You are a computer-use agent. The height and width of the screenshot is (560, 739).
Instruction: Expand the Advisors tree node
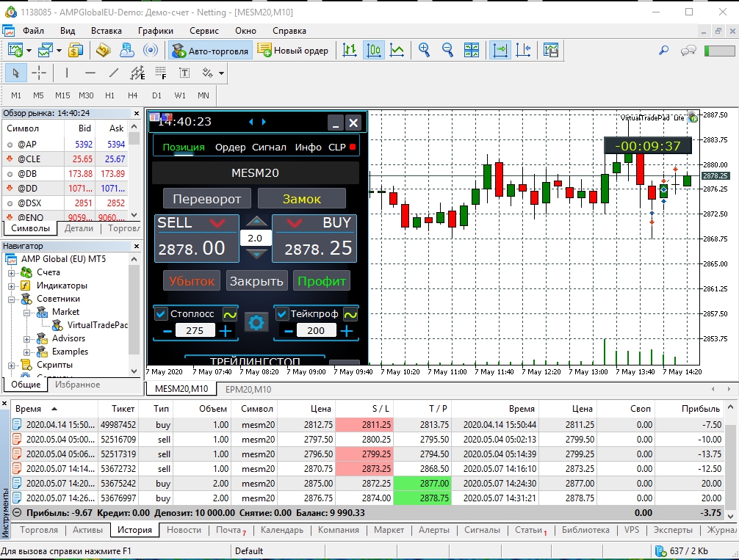(x=27, y=338)
